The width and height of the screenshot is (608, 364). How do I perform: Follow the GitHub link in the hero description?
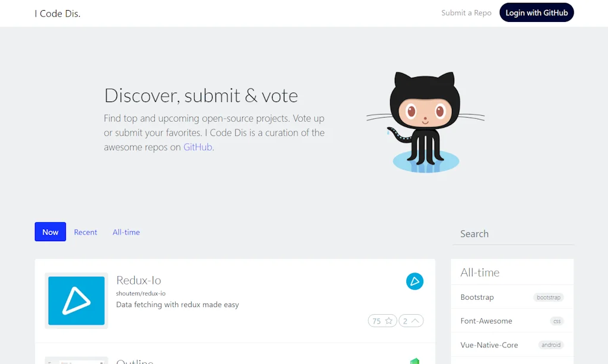point(197,147)
